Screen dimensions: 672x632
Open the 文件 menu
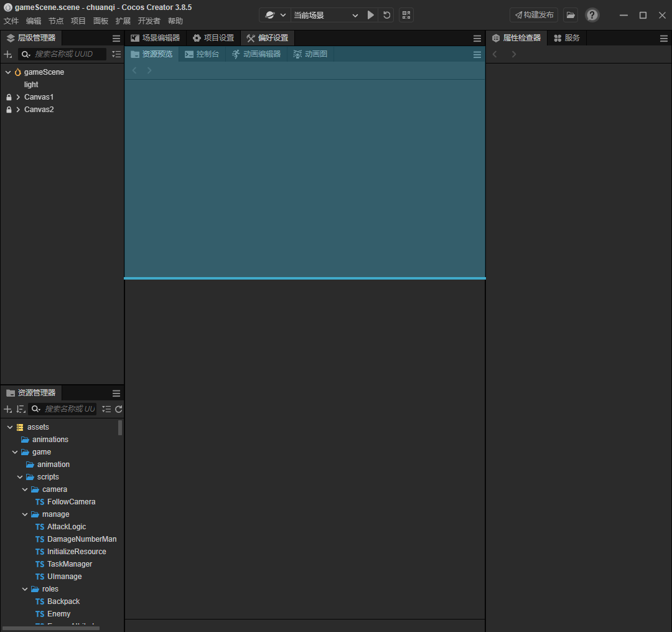[11, 21]
